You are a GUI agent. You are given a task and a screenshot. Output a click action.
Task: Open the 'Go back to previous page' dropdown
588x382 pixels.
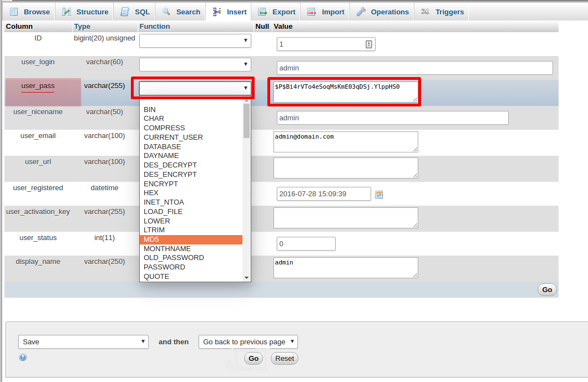tap(249, 342)
